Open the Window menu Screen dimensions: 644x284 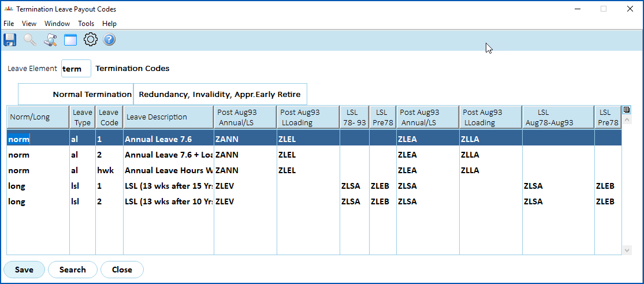point(57,24)
